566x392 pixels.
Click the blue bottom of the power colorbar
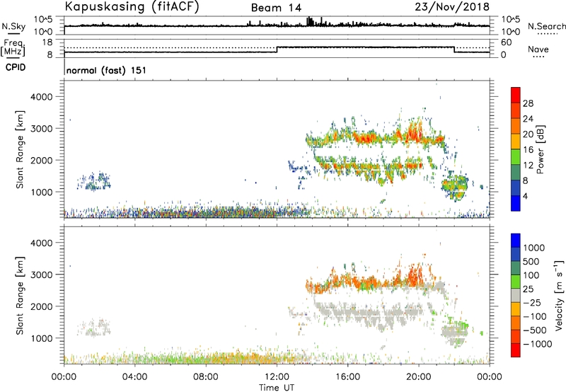(x=516, y=203)
